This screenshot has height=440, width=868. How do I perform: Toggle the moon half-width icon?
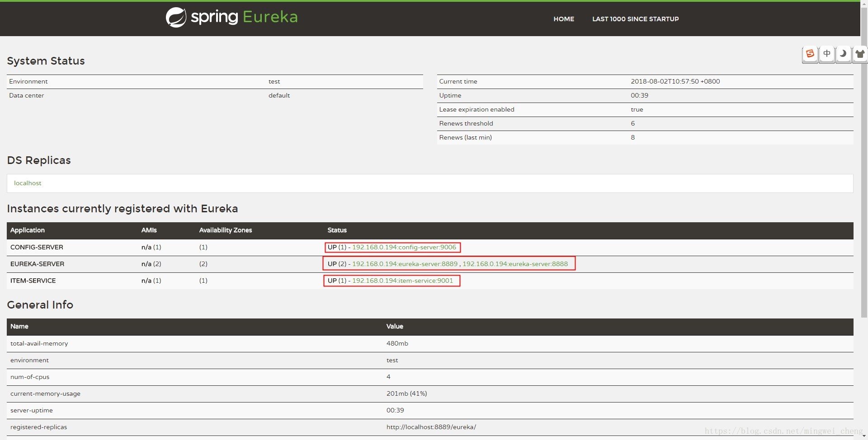click(843, 54)
